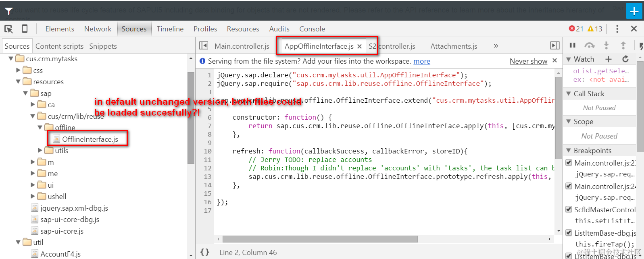Click the file tree vertical scrollbar

pyautogui.click(x=191, y=118)
